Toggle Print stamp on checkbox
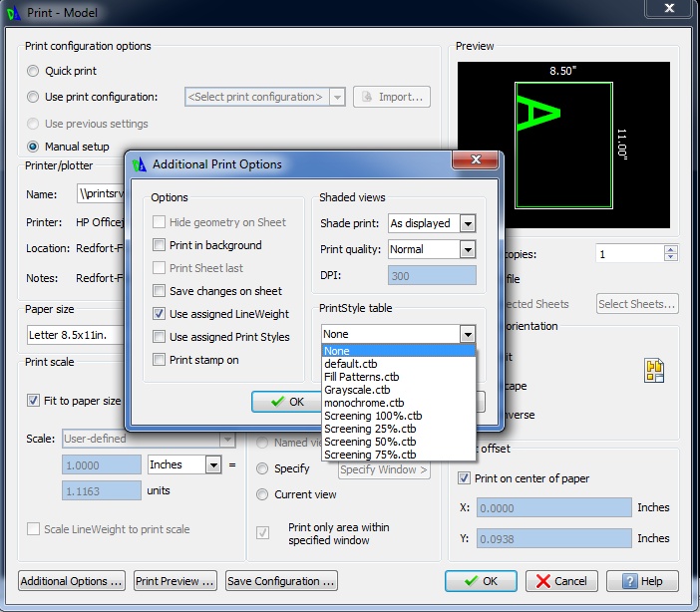The height and width of the screenshot is (612, 700). (159, 360)
